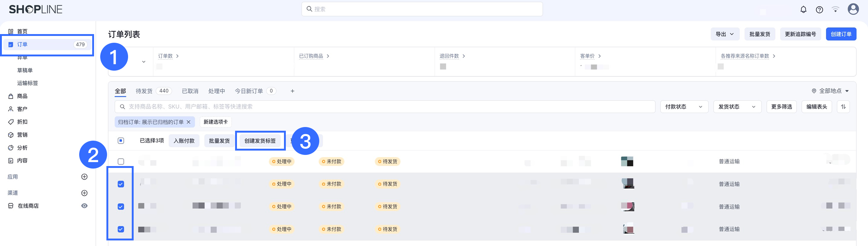Open the 营销 (Marketing) sidebar icon

tap(11, 135)
